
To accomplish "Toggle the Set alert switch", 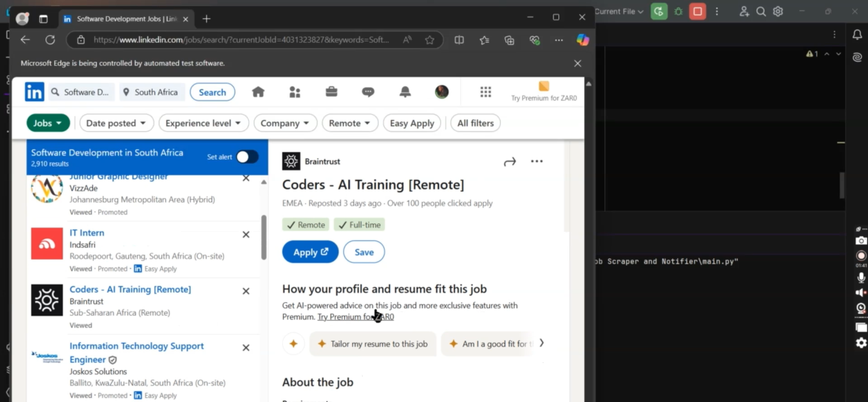I will pyautogui.click(x=247, y=157).
